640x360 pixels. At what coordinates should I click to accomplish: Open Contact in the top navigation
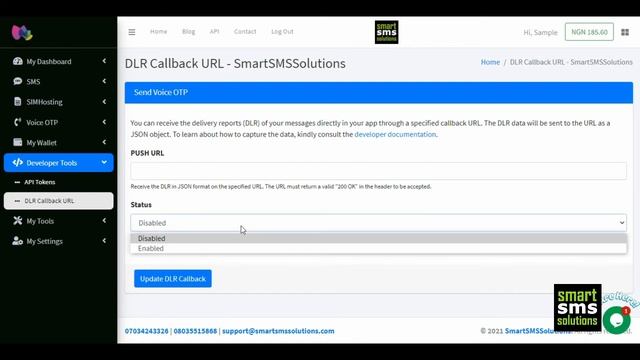point(245,31)
